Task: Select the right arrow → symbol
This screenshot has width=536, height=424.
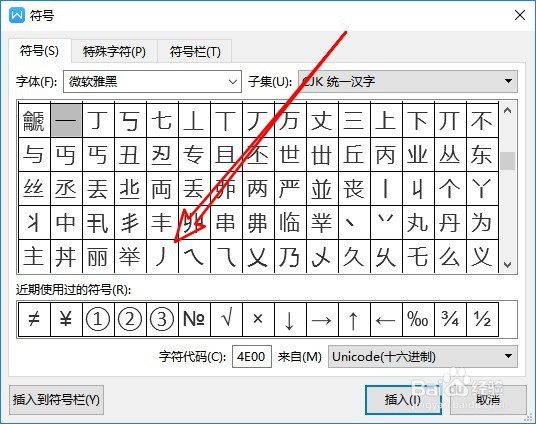Action: 323,319
